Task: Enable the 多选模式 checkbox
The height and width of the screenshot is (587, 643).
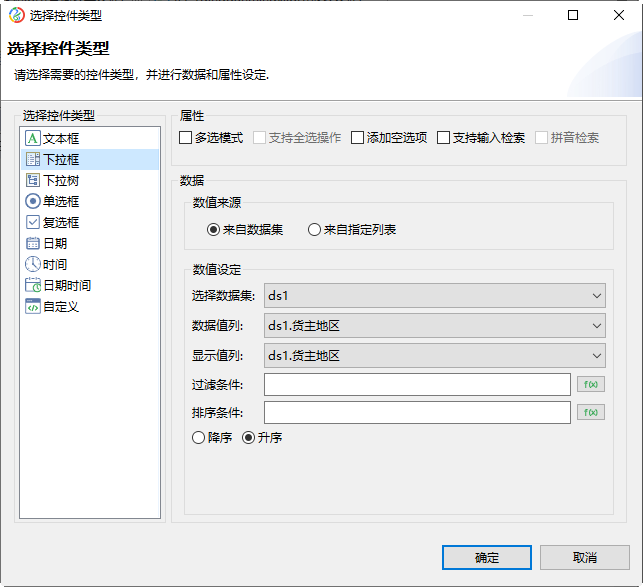Action: (185, 138)
